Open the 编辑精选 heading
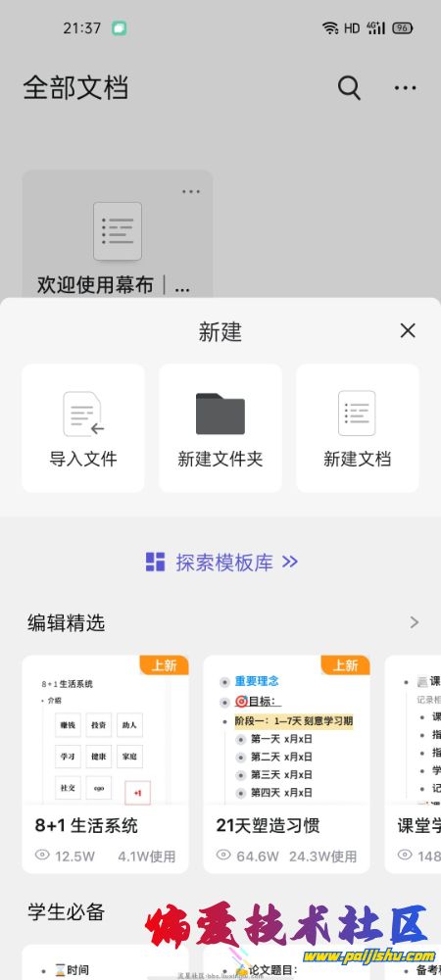Image resolution: width=441 pixels, height=980 pixels. click(67, 623)
